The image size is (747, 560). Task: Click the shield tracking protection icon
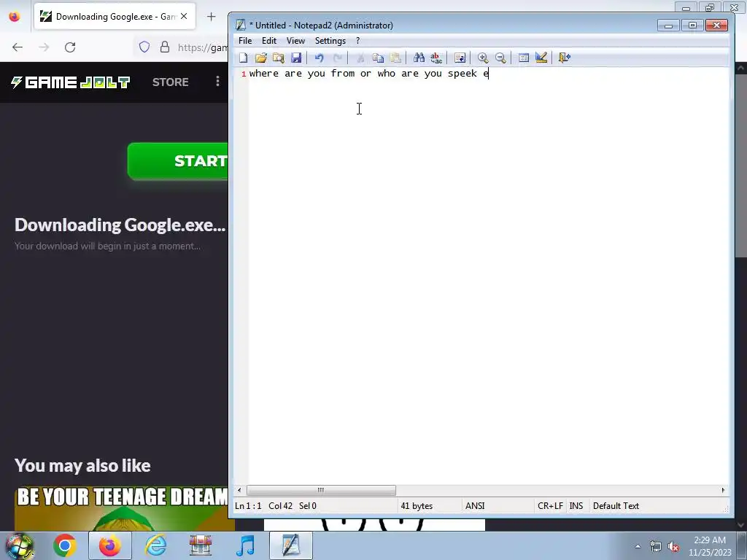(x=144, y=47)
